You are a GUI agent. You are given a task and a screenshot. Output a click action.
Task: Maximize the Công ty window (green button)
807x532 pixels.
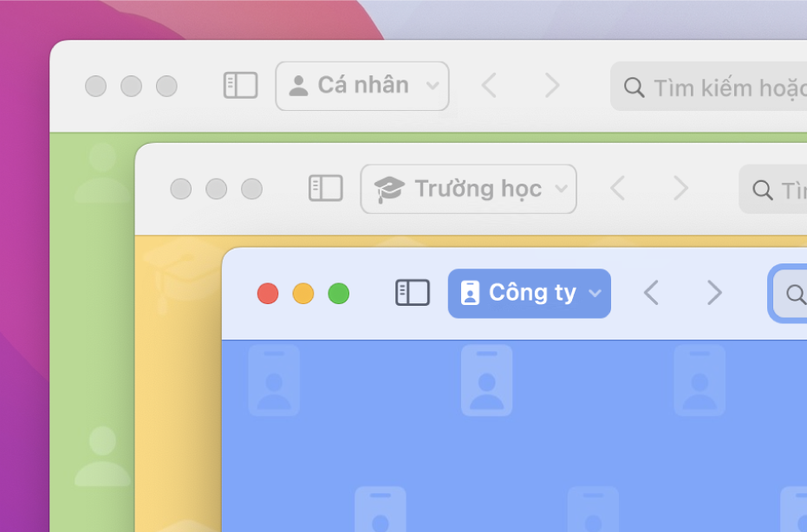coord(339,293)
